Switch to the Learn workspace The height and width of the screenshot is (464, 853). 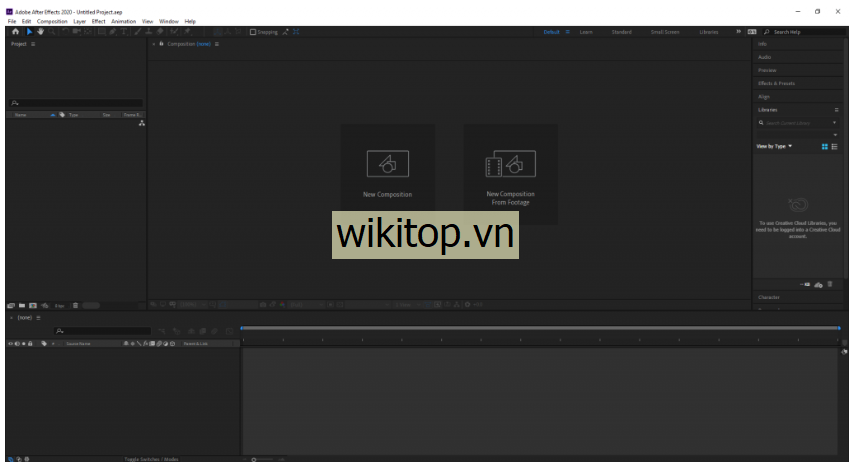586,32
